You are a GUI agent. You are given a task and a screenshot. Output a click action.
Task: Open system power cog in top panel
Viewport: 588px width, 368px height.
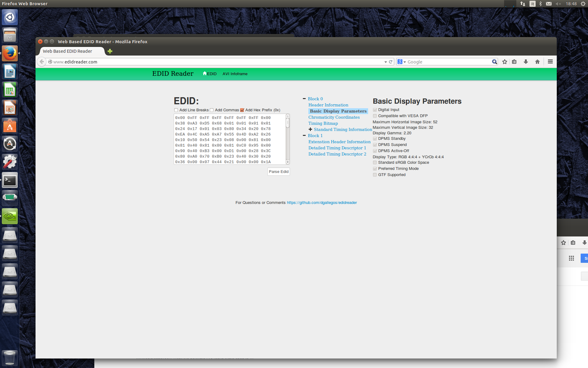point(583,4)
